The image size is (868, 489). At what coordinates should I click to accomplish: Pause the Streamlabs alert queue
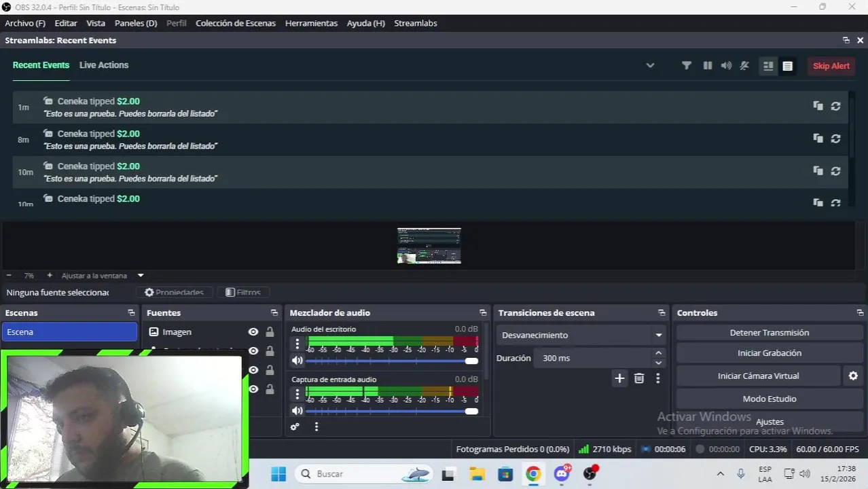click(x=708, y=65)
